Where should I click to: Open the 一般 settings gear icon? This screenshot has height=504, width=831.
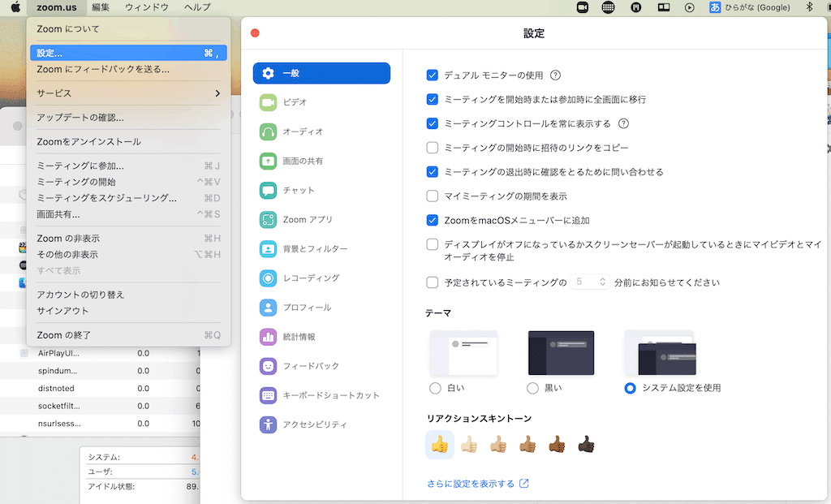(x=268, y=73)
